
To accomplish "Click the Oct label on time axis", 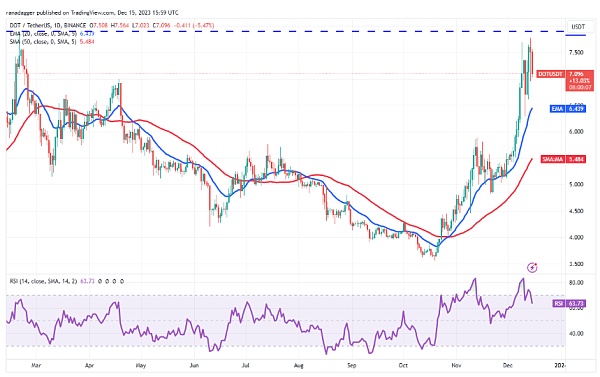I will [x=403, y=366].
